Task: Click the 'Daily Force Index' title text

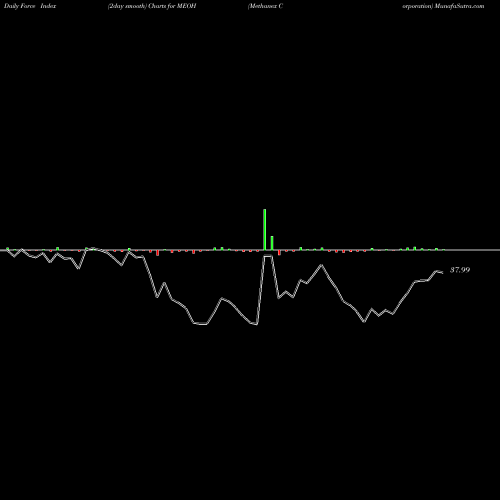Action: pyautogui.click(x=30, y=6)
